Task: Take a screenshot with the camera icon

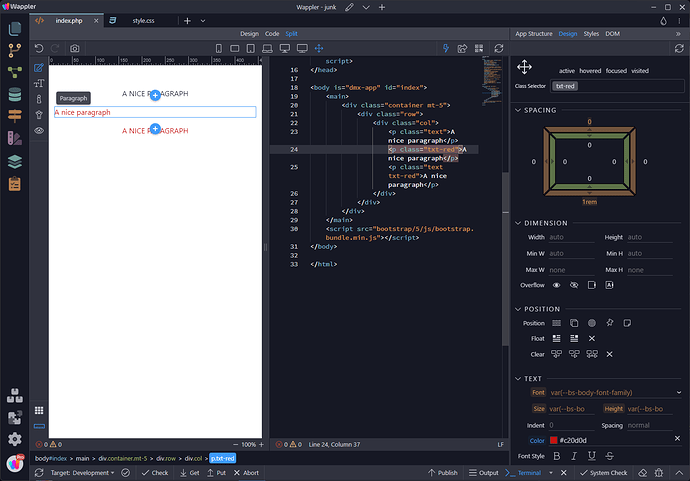Action: point(75,48)
